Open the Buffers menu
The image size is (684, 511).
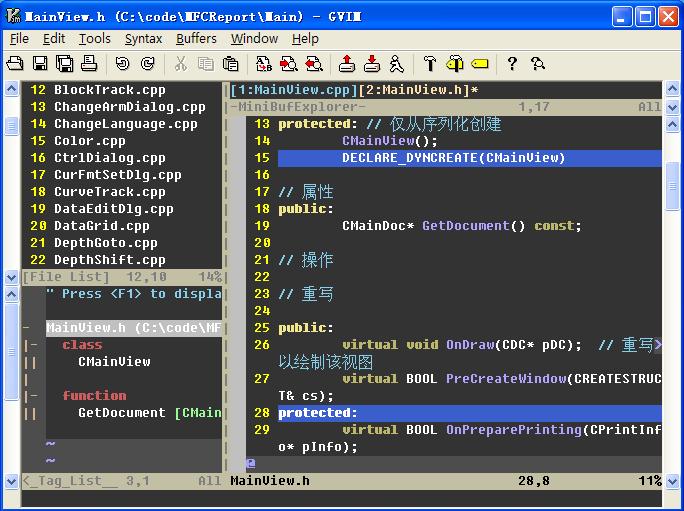tap(196, 39)
